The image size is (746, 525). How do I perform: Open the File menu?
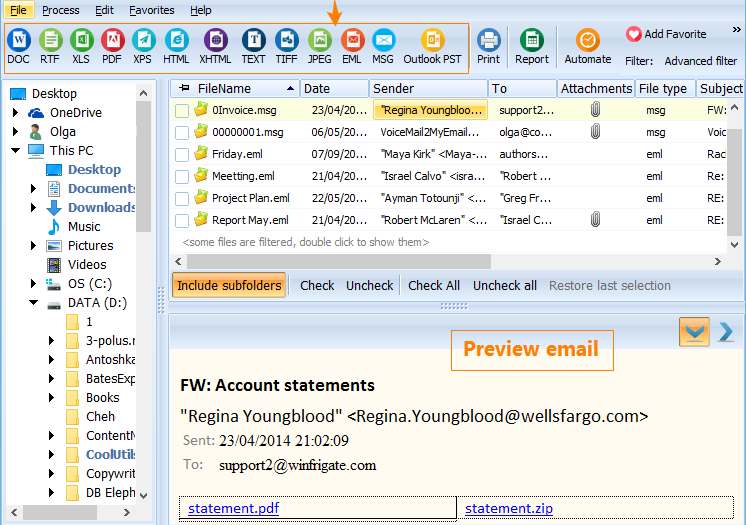pyautogui.click(x=18, y=10)
